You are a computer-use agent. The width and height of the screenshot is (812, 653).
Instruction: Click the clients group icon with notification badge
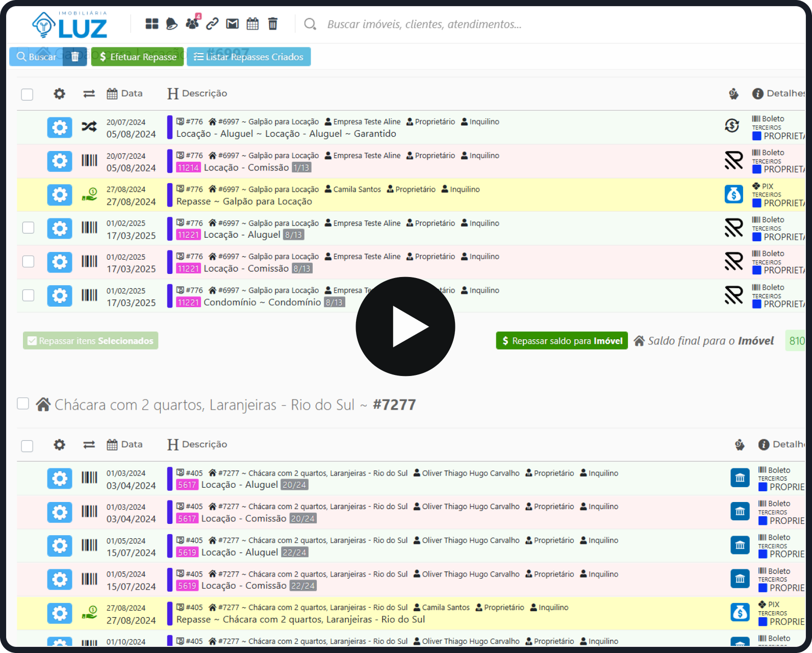tap(192, 23)
